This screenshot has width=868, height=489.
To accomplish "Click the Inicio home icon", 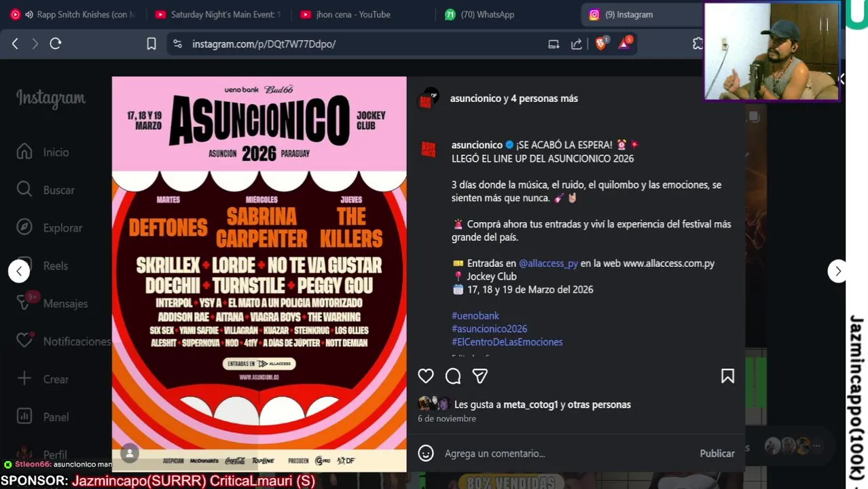I will tap(24, 151).
